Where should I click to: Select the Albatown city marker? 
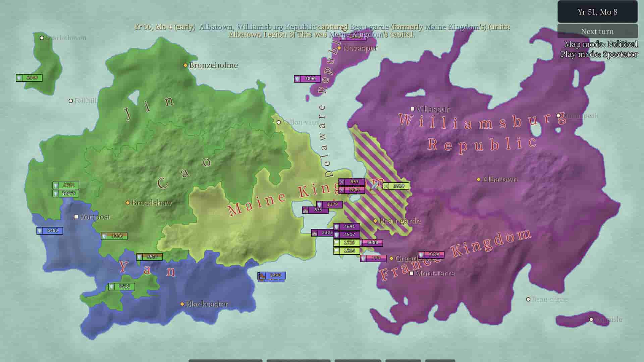pos(479,180)
